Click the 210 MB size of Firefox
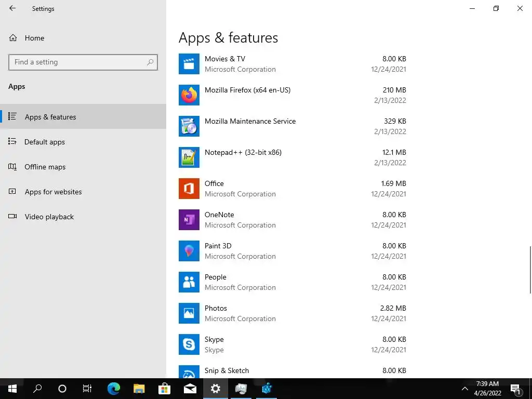This screenshot has width=532, height=399. (395, 90)
